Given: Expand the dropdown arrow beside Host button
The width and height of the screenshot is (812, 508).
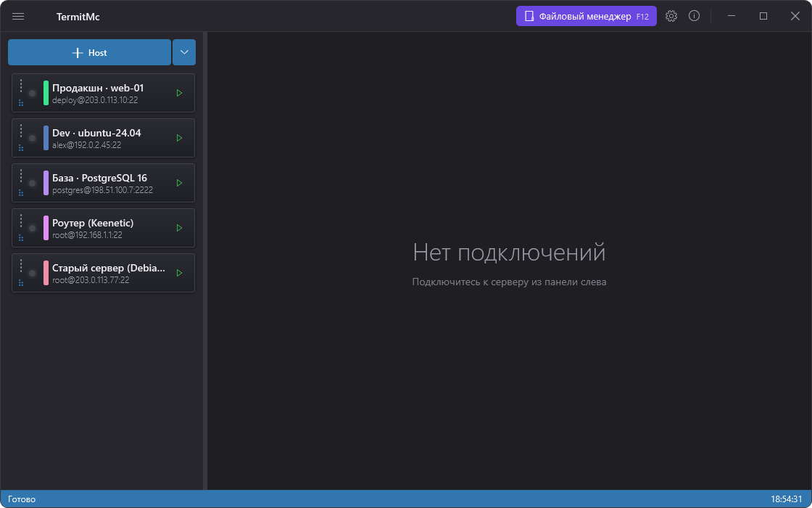Looking at the screenshot, I should 184,52.
